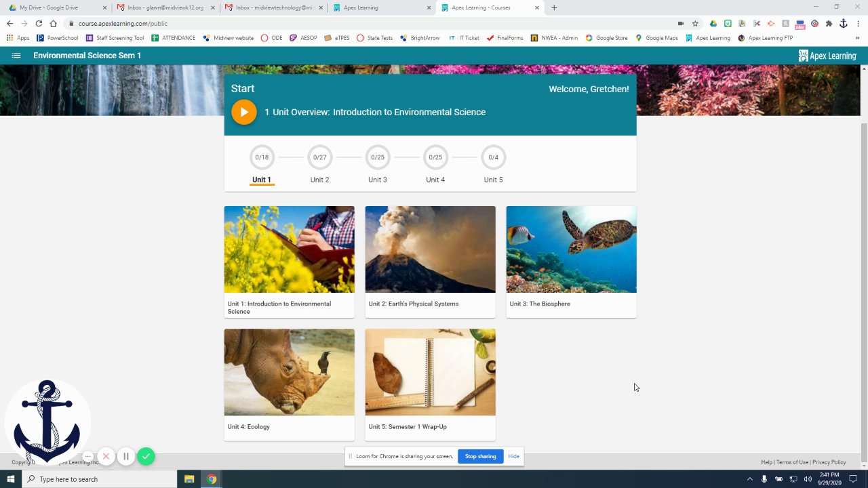Open Unit 3 sea turtle thumbnail
This screenshot has width=868, height=488.
[x=572, y=249]
